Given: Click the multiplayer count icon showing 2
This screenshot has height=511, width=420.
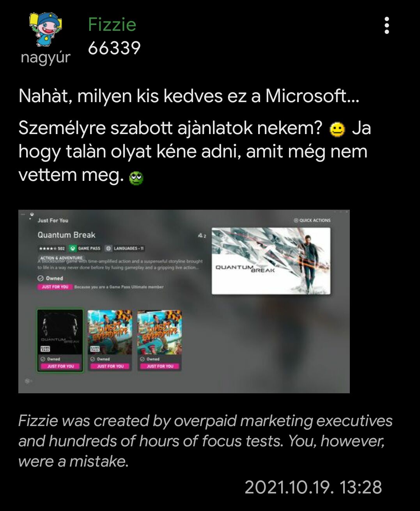Looking at the screenshot, I should 202,235.
